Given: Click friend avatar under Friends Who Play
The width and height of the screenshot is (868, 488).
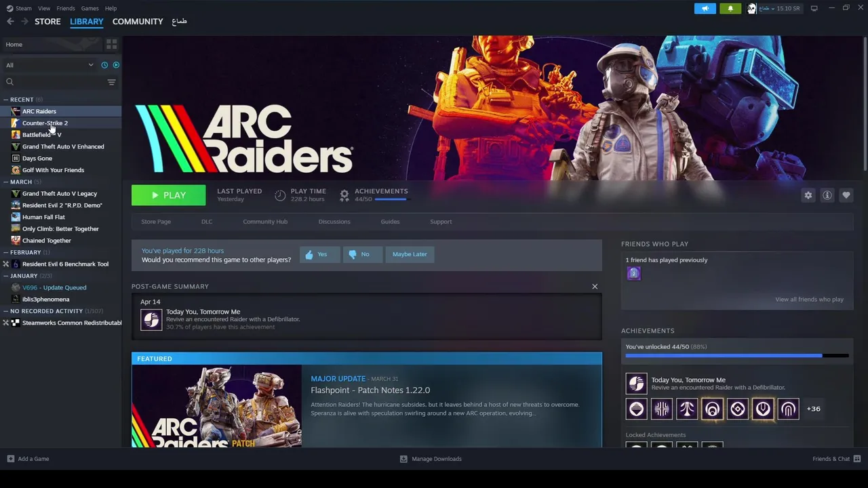Looking at the screenshot, I should (634, 273).
